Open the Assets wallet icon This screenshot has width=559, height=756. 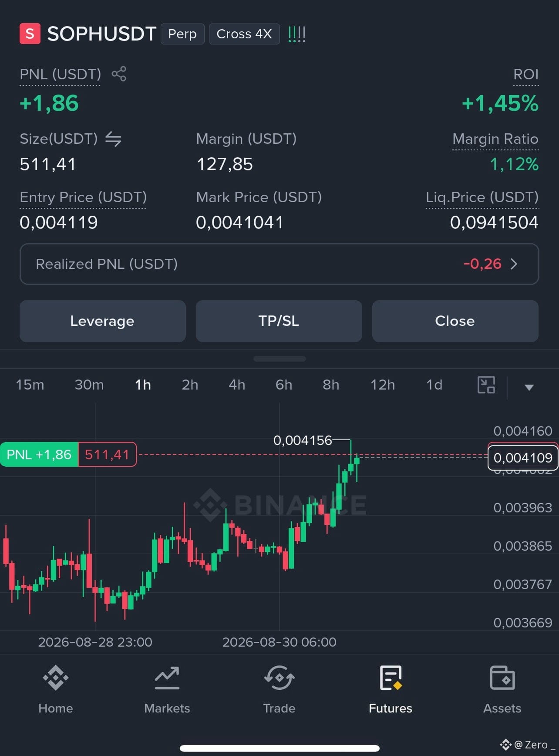[502, 678]
